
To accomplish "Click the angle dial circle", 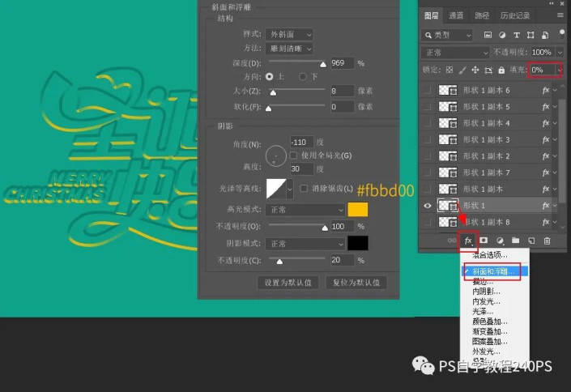I will point(275,156).
